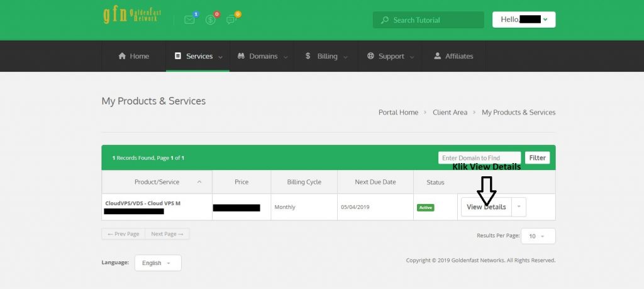Image resolution: width=644 pixels, height=289 pixels.
Task: Open the envelope messages icon
Action: 189,20
